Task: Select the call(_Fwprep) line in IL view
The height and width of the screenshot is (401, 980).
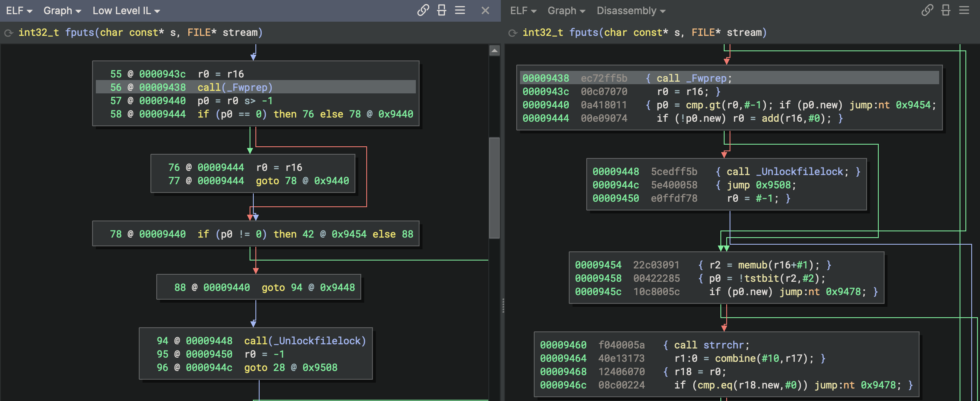Action: (x=256, y=87)
